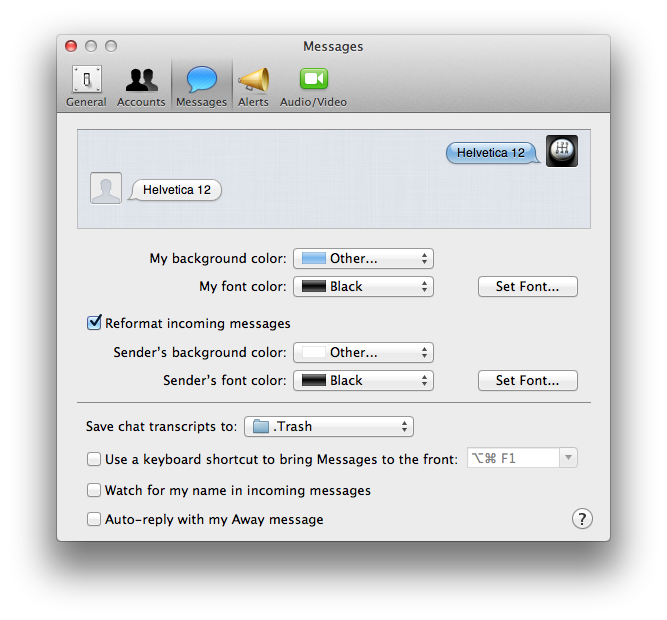667x620 pixels.
Task: Open My background color popup menu
Action: (x=363, y=259)
